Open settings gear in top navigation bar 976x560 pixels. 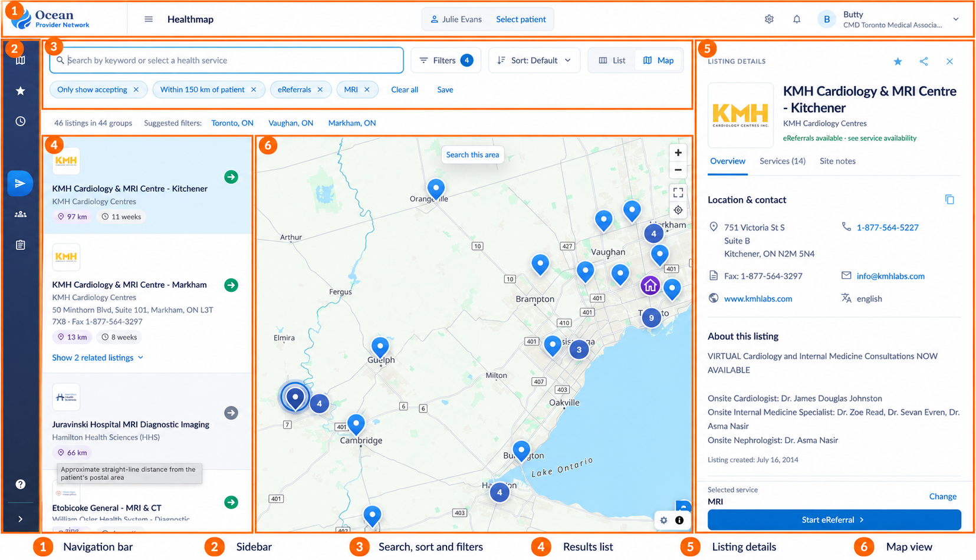click(x=769, y=19)
